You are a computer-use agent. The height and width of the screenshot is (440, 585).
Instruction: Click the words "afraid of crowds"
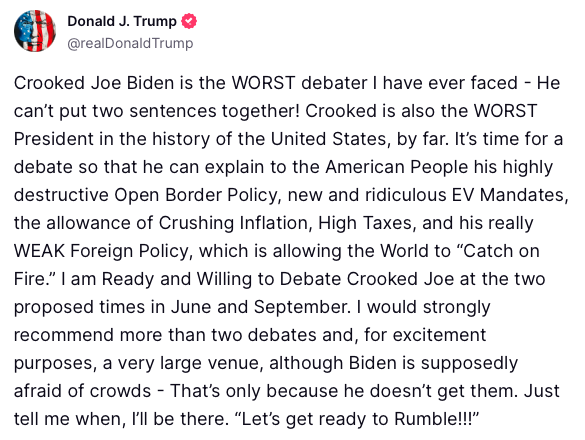point(82,391)
